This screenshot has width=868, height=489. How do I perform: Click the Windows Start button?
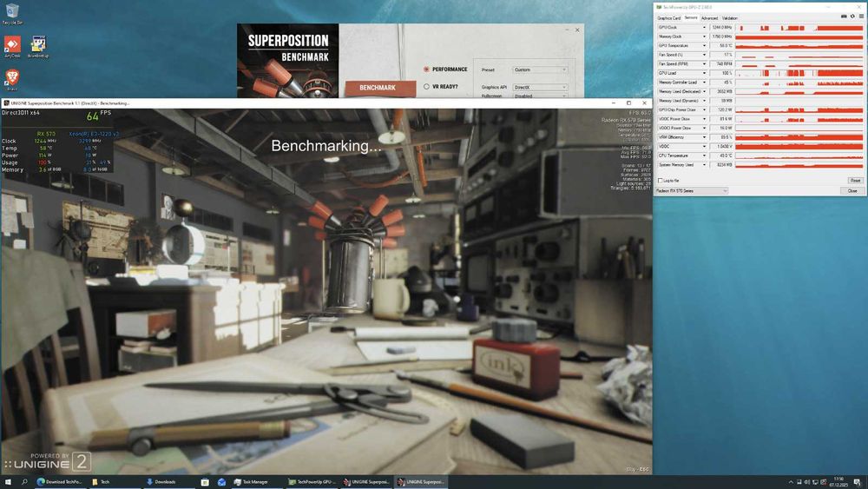(8, 481)
